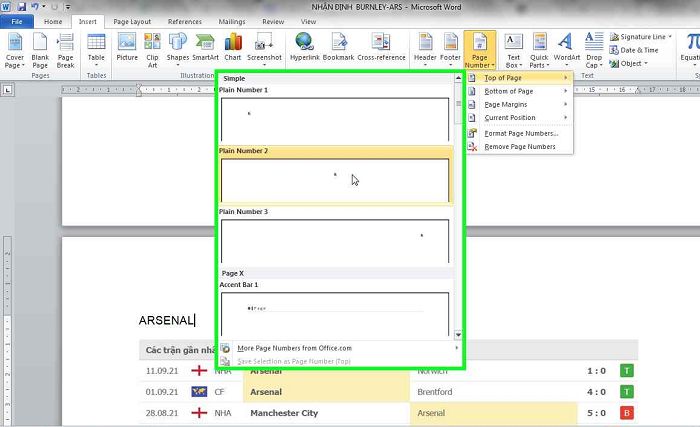The width and height of the screenshot is (700, 427).
Task: Insert a Signature Line
Action: [640, 37]
